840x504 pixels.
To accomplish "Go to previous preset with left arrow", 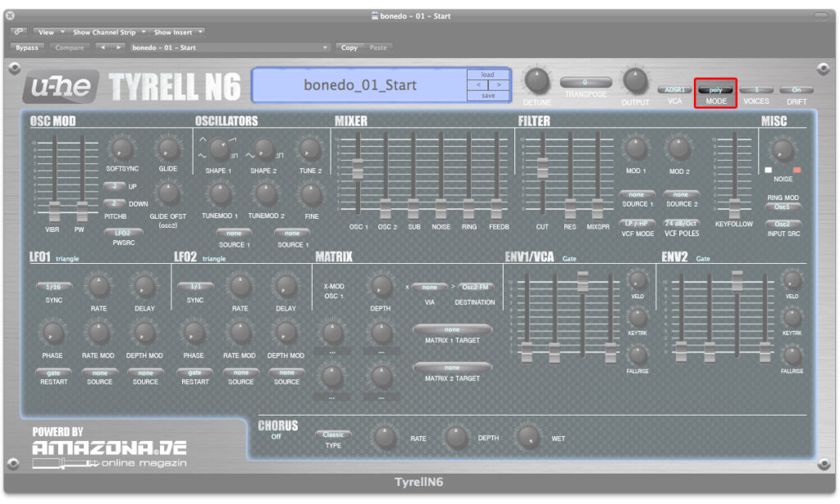I will [103, 48].
